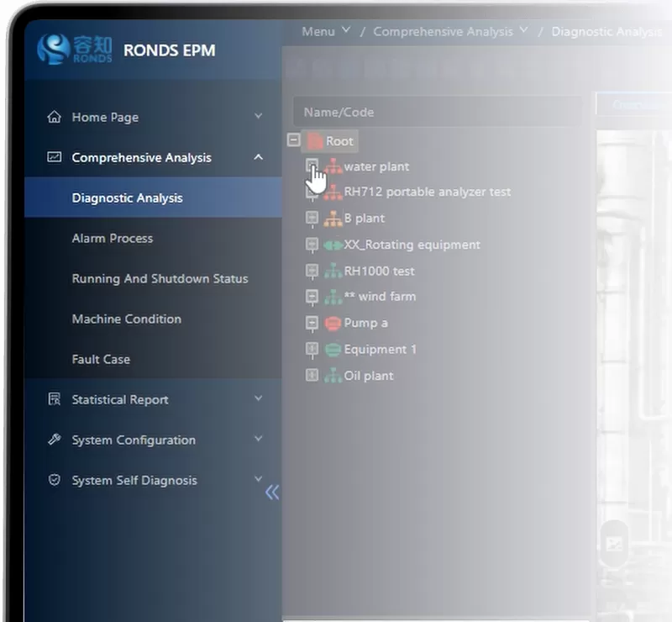
Task: Toggle the checkbox beside B plant
Action: [x=312, y=219]
